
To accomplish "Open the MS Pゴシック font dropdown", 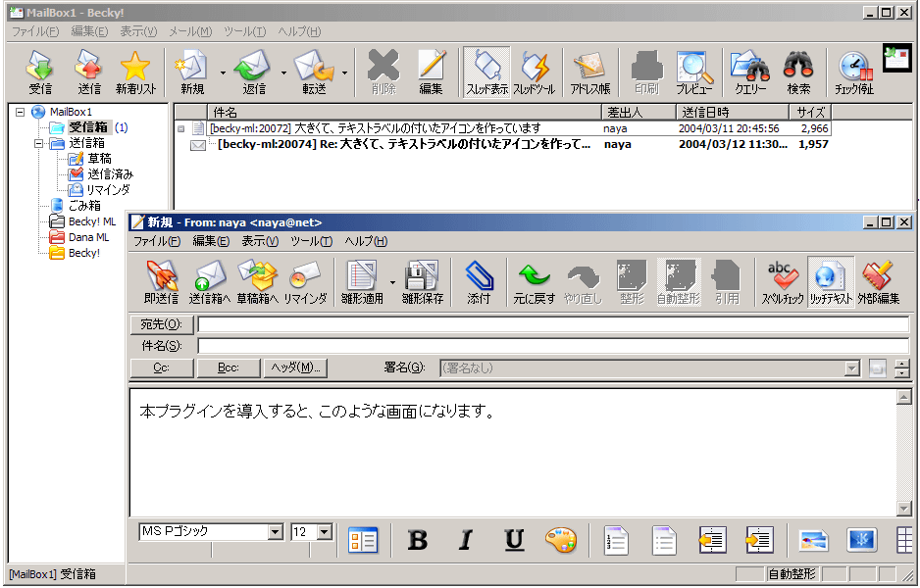I will tap(276, 532).
